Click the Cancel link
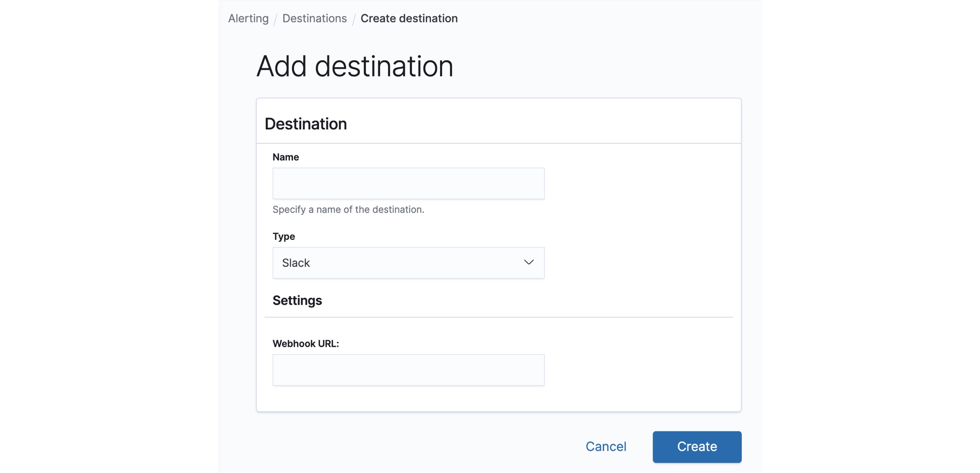Viewport: 980px width, 473px height. pos(606,447)
